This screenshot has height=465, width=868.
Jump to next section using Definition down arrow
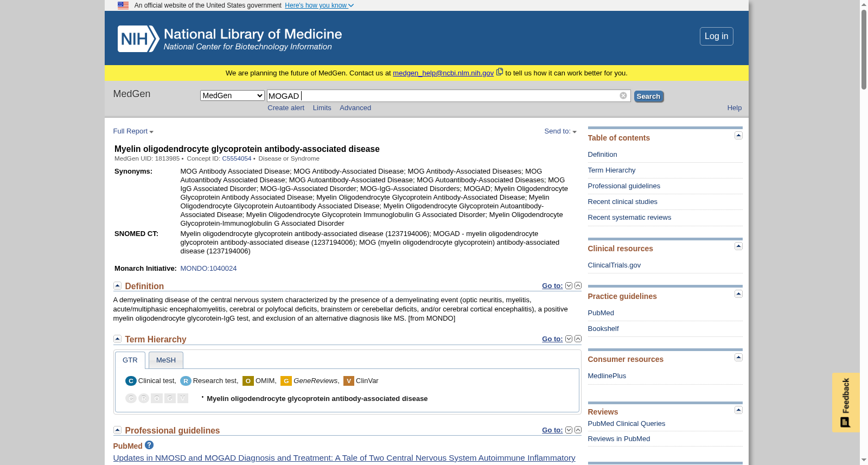[x=569, y=286]
